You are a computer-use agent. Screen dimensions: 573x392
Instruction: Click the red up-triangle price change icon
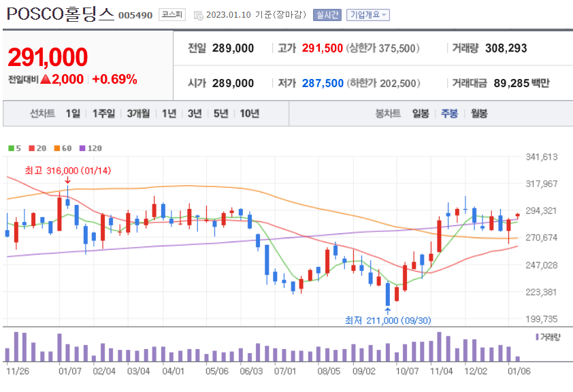point(46,79)
